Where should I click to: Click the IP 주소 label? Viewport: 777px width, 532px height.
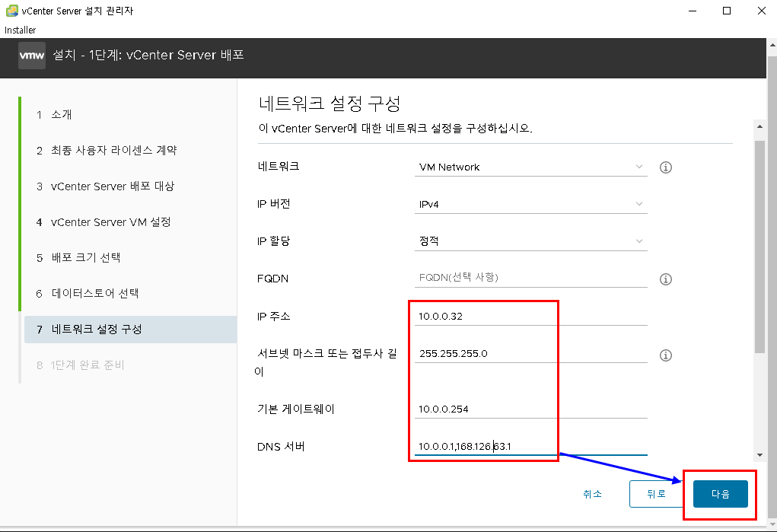[x=273, y=317]
